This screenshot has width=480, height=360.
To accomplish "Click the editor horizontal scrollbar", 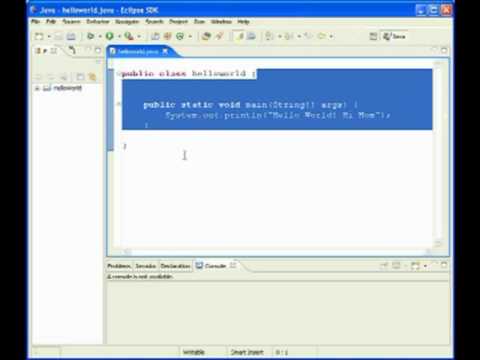I will click(x=278, y=252).
